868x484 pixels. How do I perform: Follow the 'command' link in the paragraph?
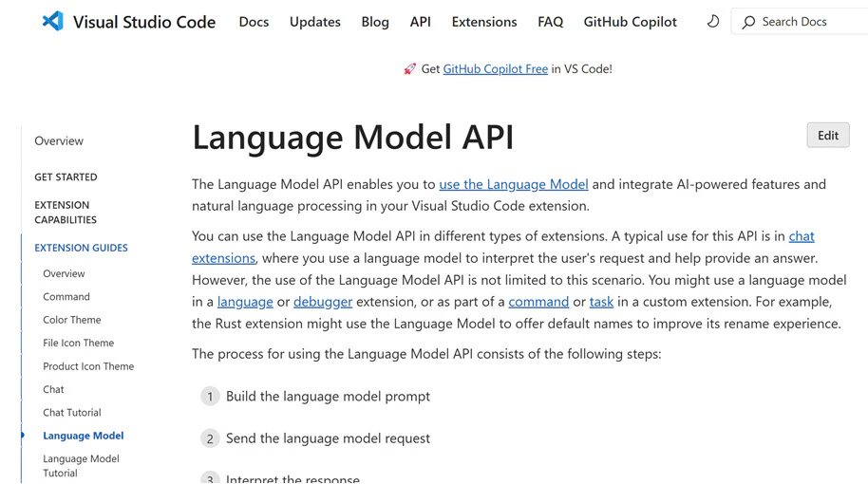click(538, 302)
